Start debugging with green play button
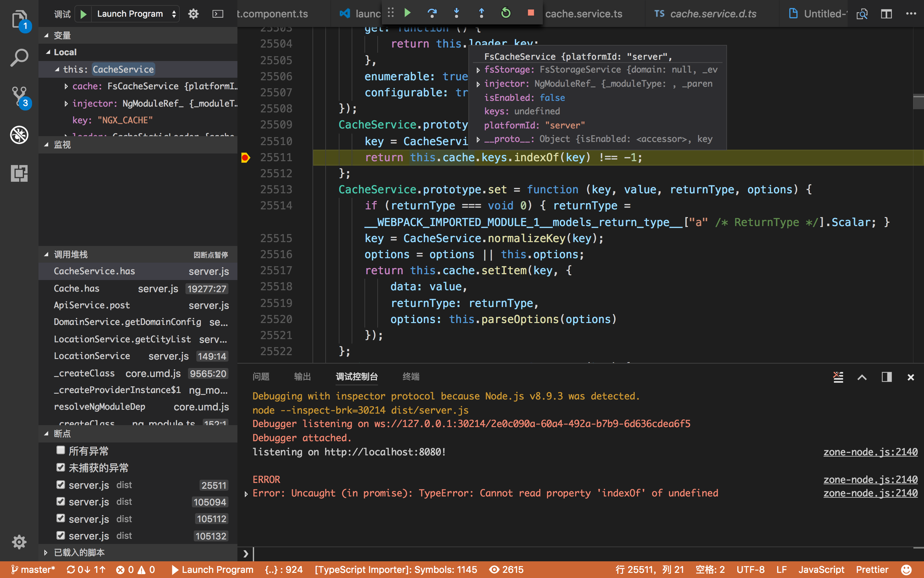This screenshot has width=924, height=578. click(x=83, y=14)
